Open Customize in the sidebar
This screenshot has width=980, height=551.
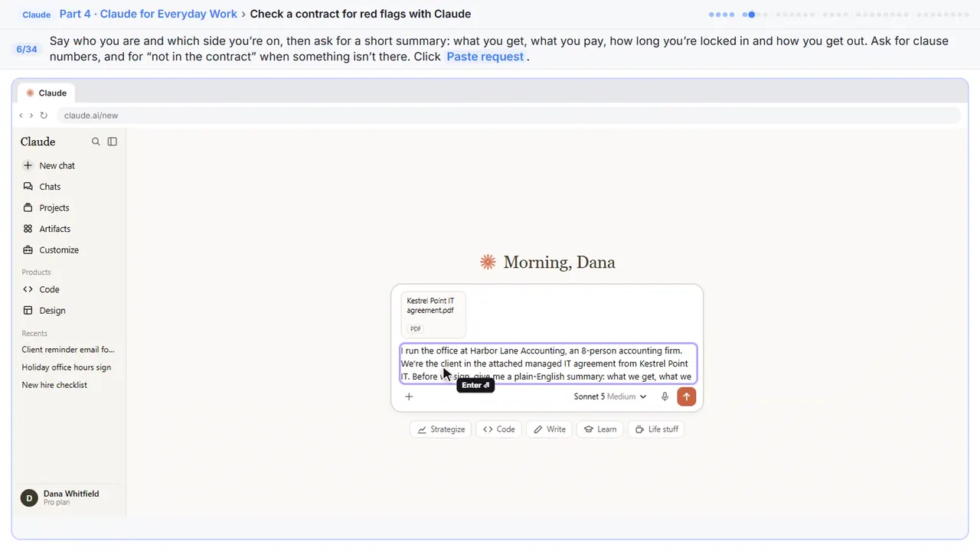[x=69, y=250]
